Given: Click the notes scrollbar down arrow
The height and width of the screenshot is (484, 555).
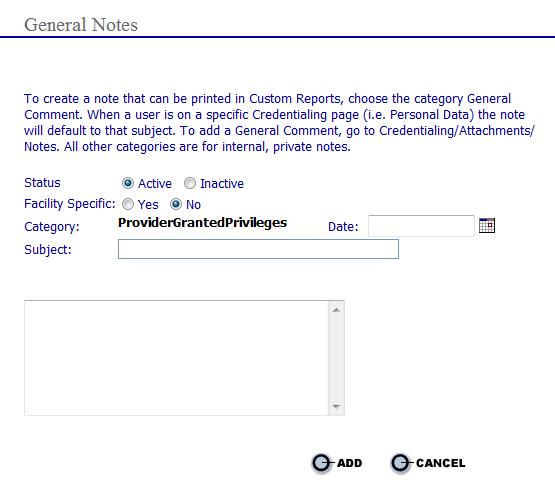Looking at the screenshot, I should pyautogui.click(x=336, y=406).
